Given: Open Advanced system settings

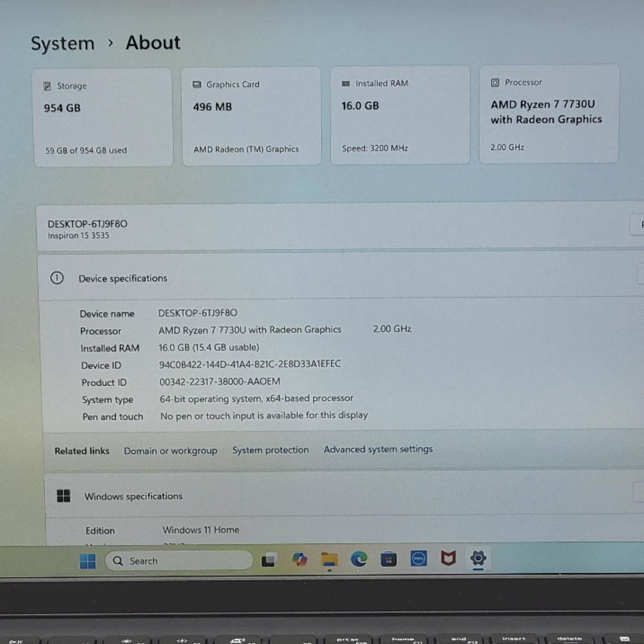Looking at the screenshot, I should [x=378, y=449].
